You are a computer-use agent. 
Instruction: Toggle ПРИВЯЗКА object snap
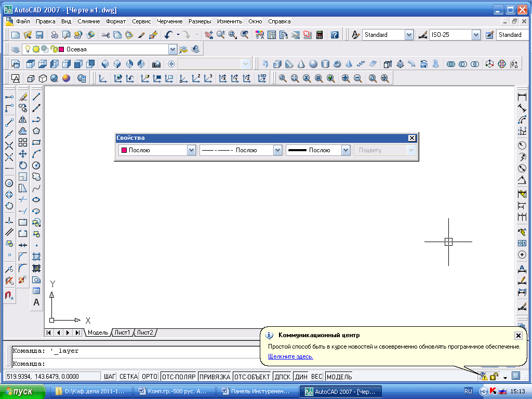point(215,376)
